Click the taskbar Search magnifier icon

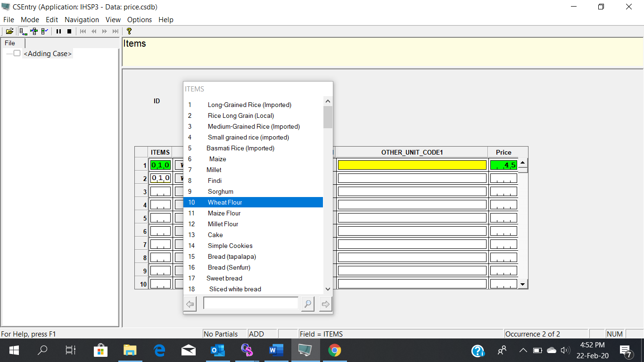42,350
